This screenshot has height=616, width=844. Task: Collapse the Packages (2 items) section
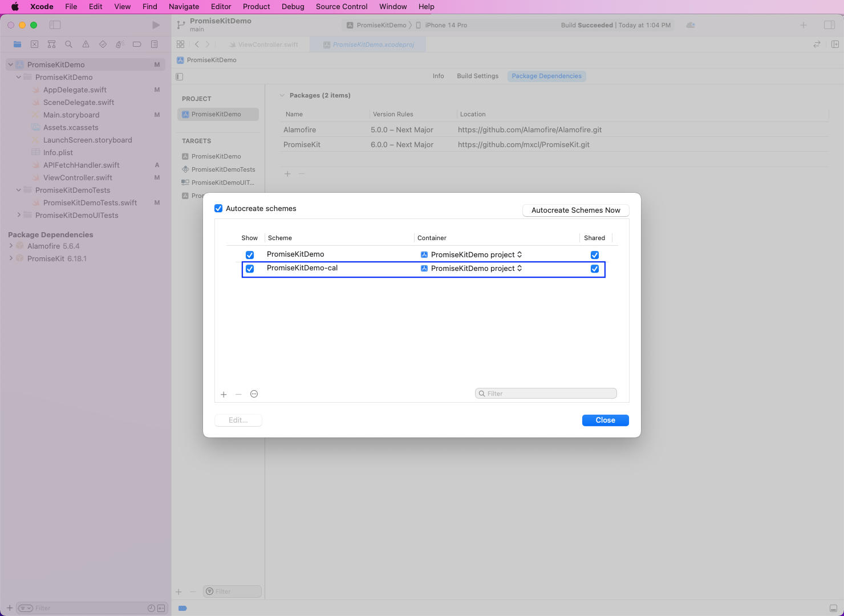[282, 95]
